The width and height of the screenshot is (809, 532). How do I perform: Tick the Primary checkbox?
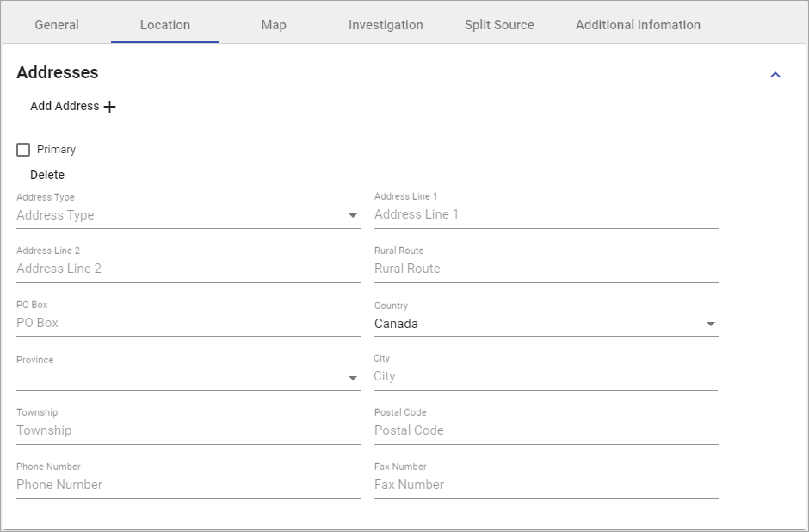coord(23,150)
